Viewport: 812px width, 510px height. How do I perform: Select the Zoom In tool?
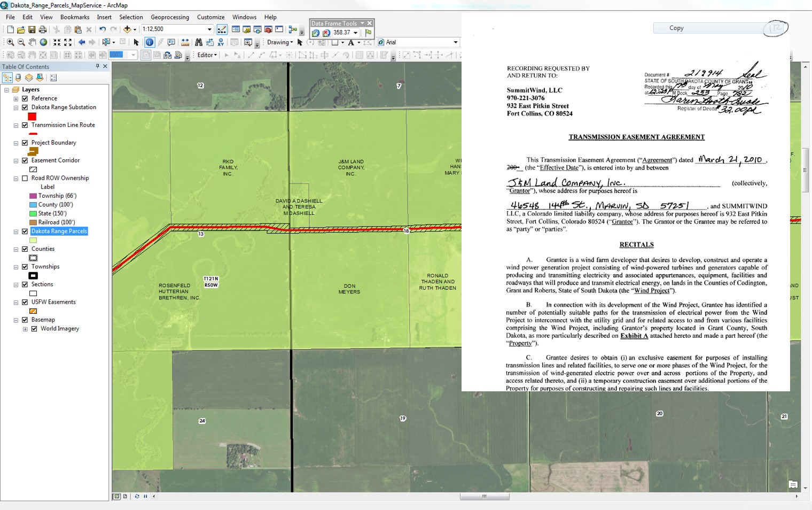pyautogui.click(x=10, y=42)
